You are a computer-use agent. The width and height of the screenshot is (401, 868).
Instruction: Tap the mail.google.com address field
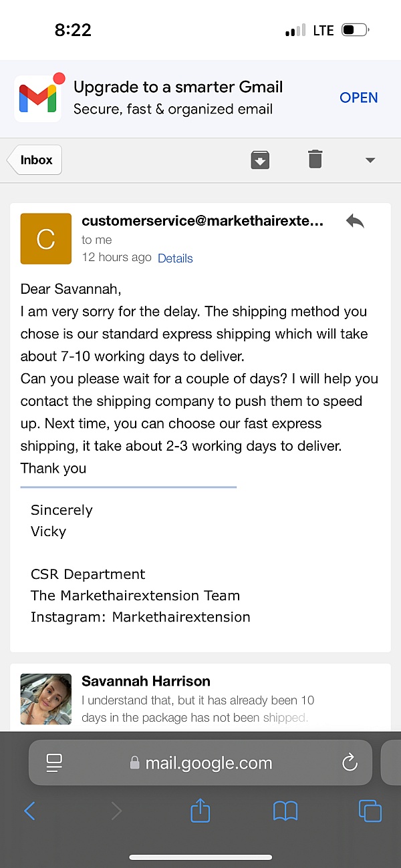pyautogui.click(x=200, y=763)
